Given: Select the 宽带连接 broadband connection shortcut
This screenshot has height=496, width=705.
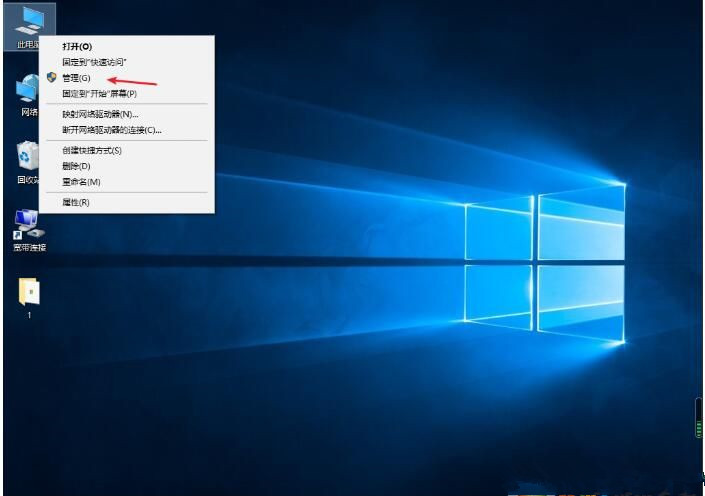Looking at the screenshot, I should 27,223.
